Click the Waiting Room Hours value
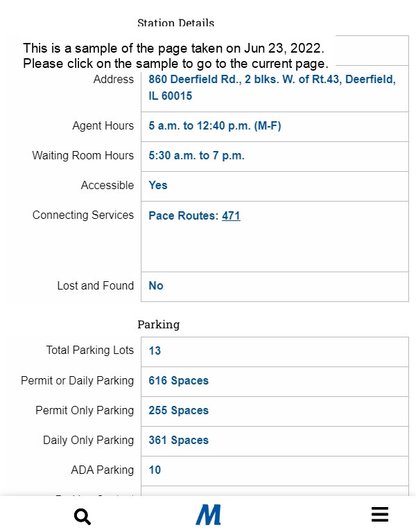The height and width of the screenshot is (532, 416). coord(196,156)
